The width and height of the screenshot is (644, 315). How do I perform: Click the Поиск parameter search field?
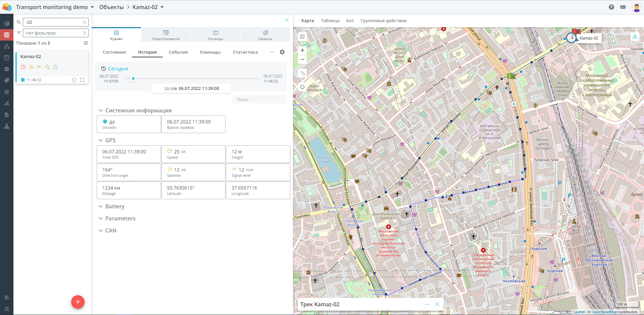[x=259, y=99]
